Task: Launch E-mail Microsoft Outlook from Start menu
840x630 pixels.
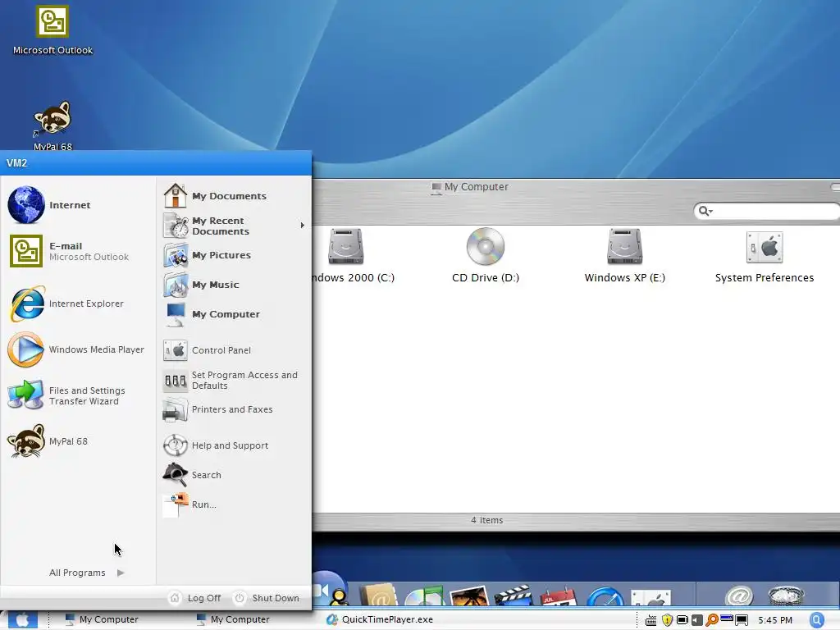Action: tap(78, 251)
